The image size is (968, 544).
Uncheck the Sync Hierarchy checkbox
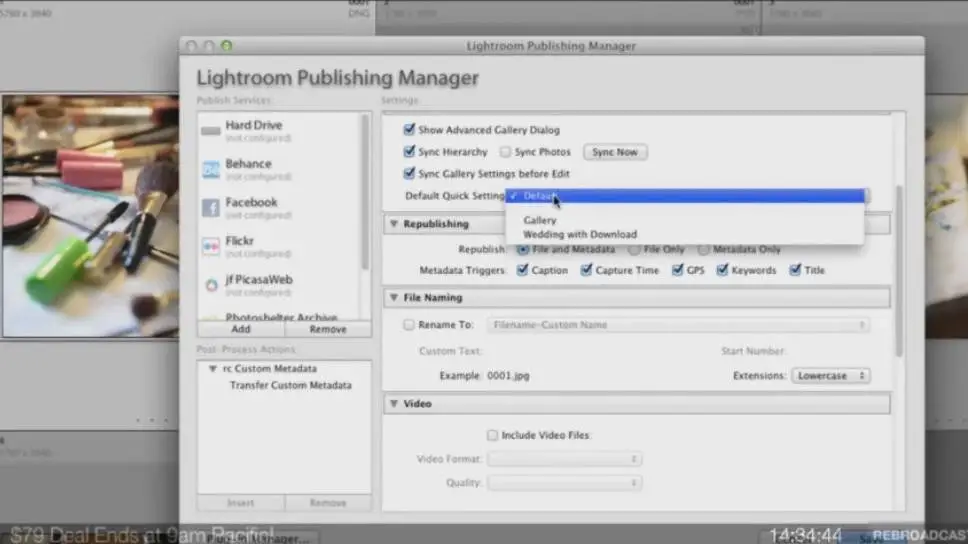(409, 151)
